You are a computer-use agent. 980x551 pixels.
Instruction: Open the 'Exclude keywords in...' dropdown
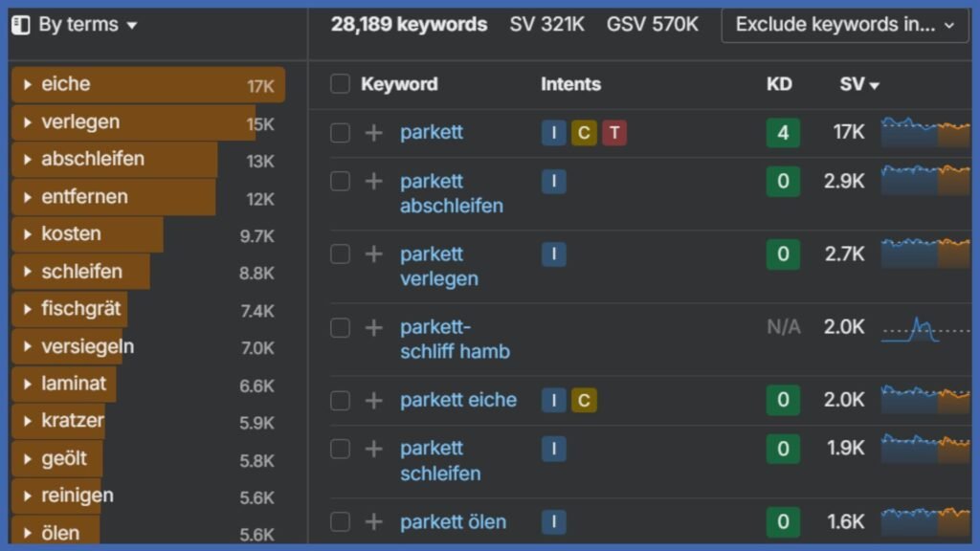click(x=845, y=25)
